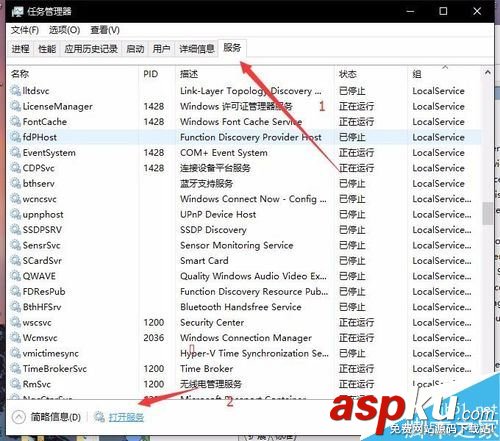
Task: Select 'SSDP Discovery' description text
Action: [213, 230]
